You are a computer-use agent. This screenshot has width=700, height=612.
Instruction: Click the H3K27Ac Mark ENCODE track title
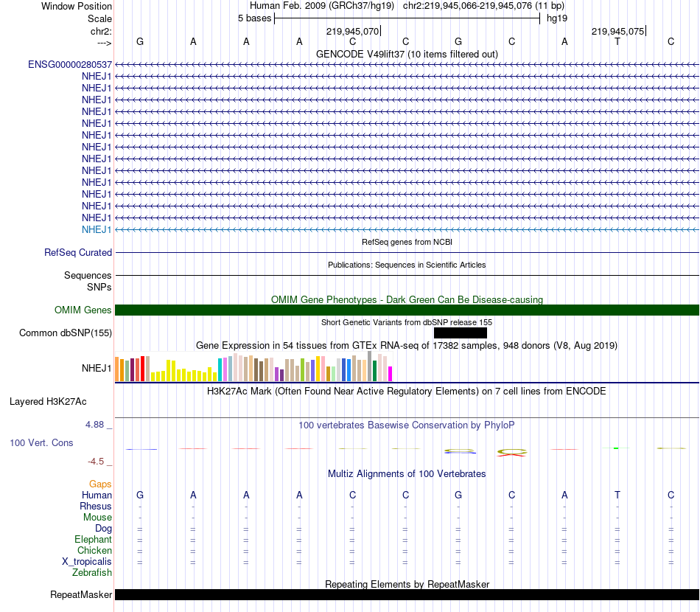coord(407,392)
